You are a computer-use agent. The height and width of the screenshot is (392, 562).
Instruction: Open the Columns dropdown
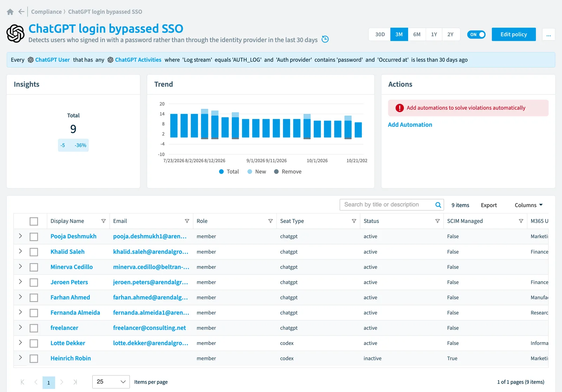pyautogui.click(x=529, y=205)
